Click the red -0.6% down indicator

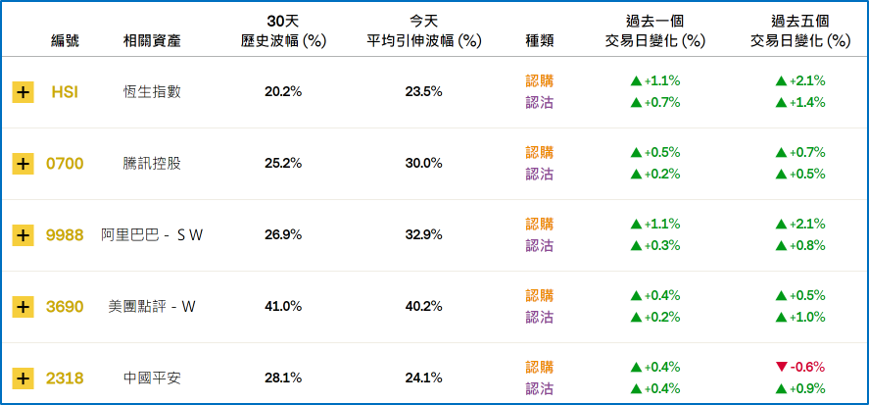tap(800, 367)
